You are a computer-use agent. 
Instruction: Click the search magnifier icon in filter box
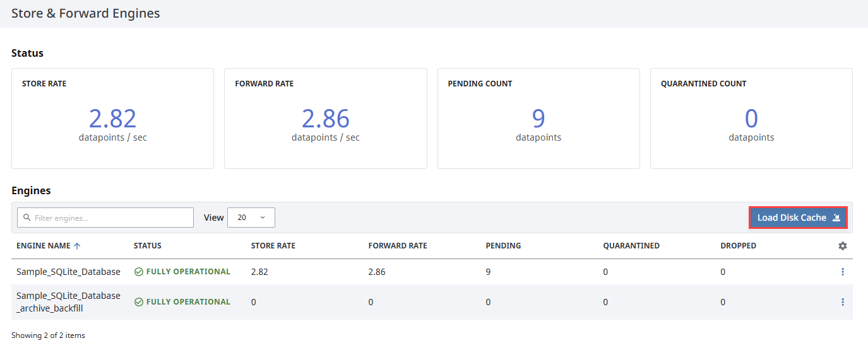[27, 218]
